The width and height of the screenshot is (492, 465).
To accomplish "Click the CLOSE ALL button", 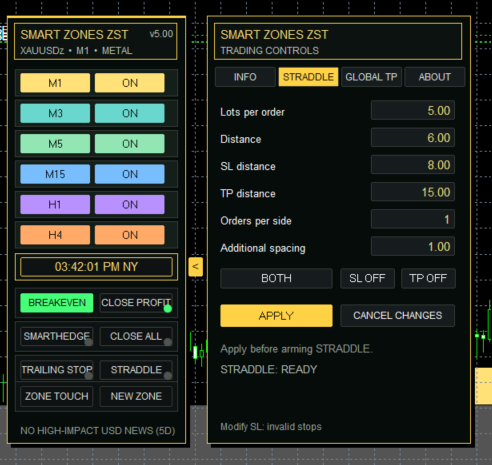I will point(136,336).
